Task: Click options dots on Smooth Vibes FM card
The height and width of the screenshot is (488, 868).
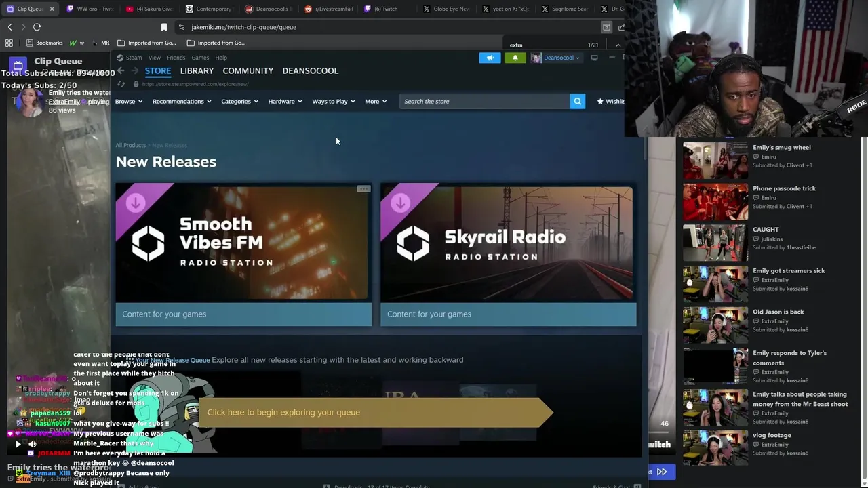Action: coord(363,189)
